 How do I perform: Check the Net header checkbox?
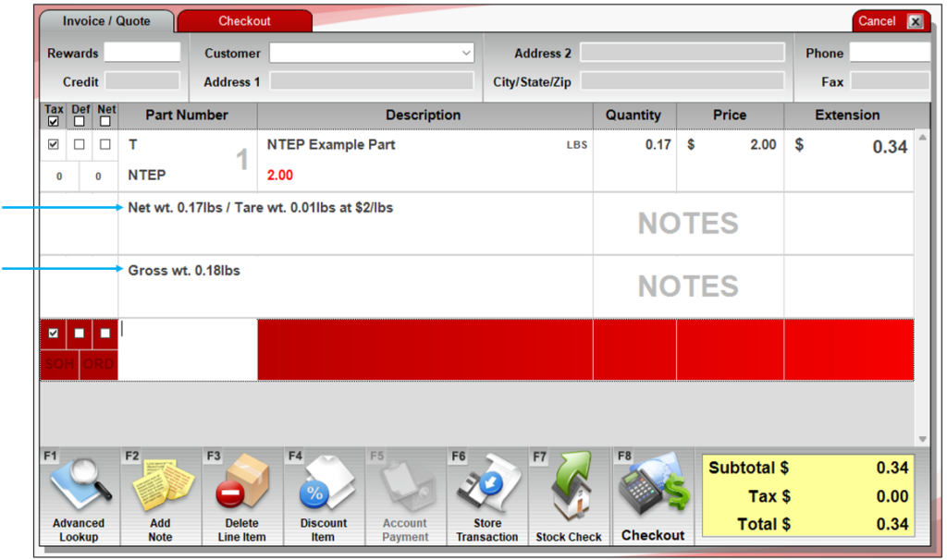tap(105, 121)
